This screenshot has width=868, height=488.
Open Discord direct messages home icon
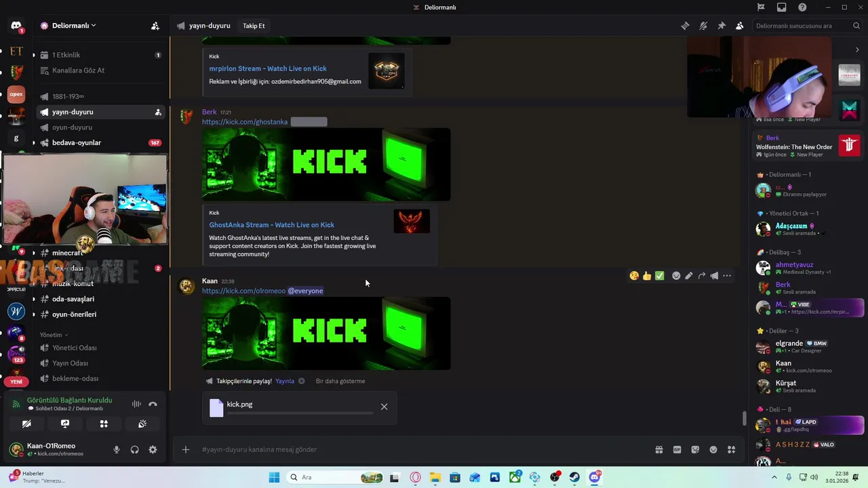pyautogui.click(x=16, y=26)
